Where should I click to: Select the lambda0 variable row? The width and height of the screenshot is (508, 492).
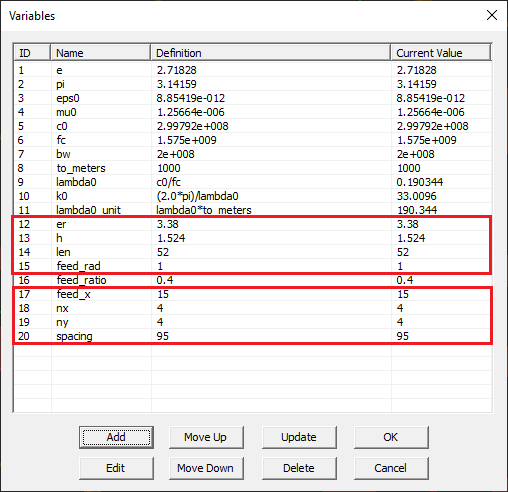tap(252, 182)
